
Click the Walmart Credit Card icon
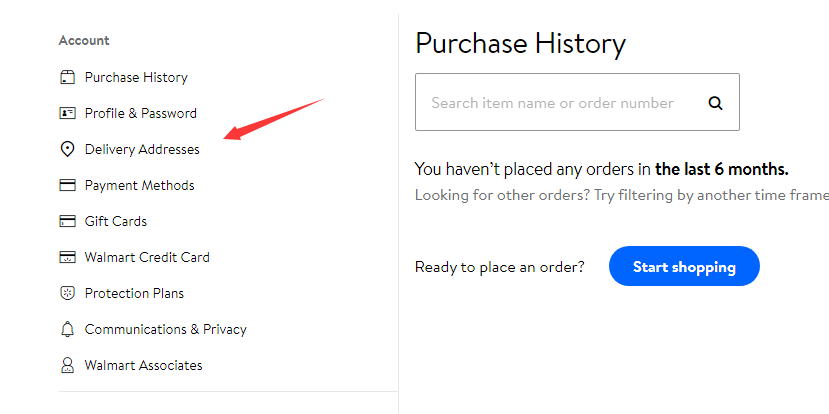click(x=67, y=257)
